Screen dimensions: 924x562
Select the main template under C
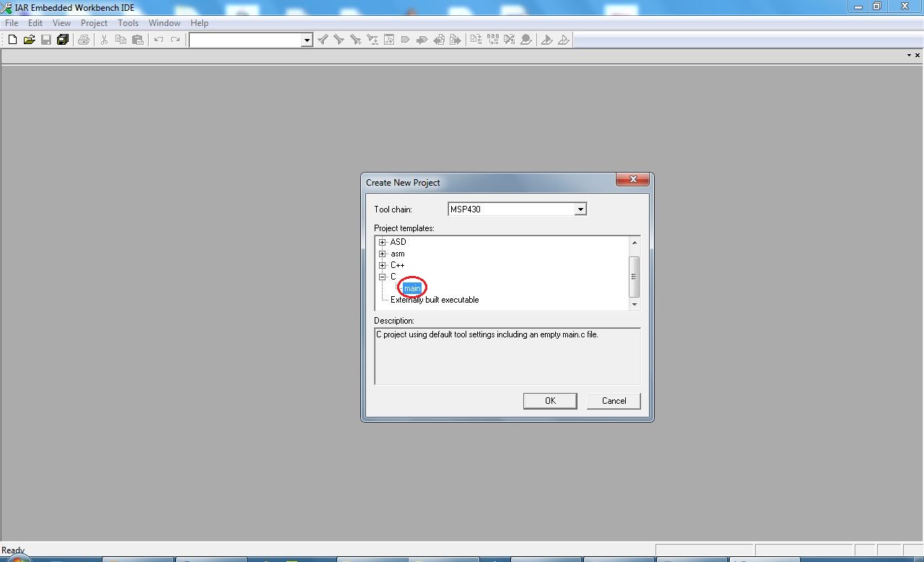[x=412, y=288]
